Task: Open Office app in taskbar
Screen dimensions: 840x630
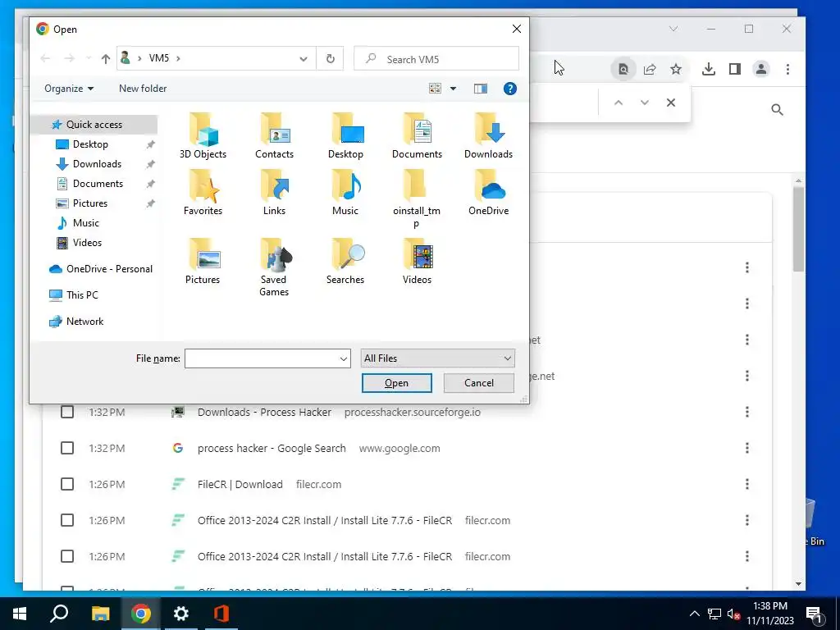Action: pyautogui.click(x=221, y=614)
